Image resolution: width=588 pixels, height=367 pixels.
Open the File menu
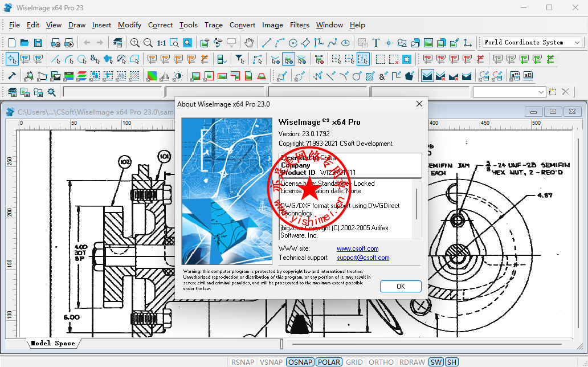point(14,25)
